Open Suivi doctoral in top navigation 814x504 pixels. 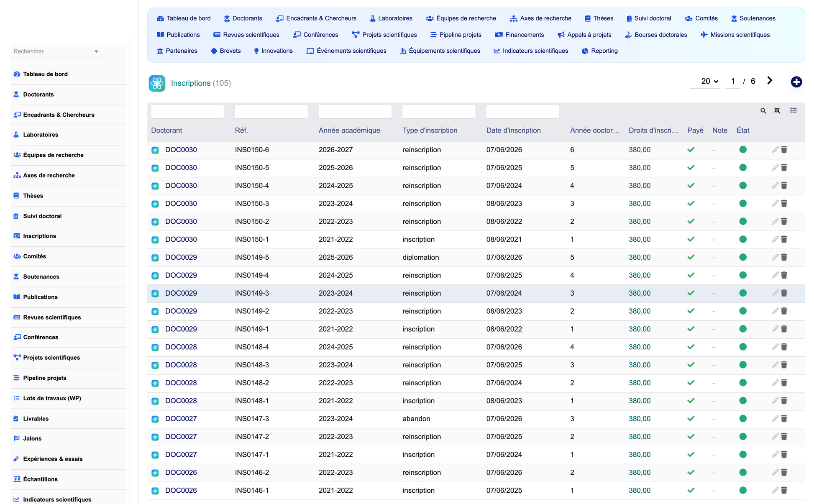[x=649, y=18]
